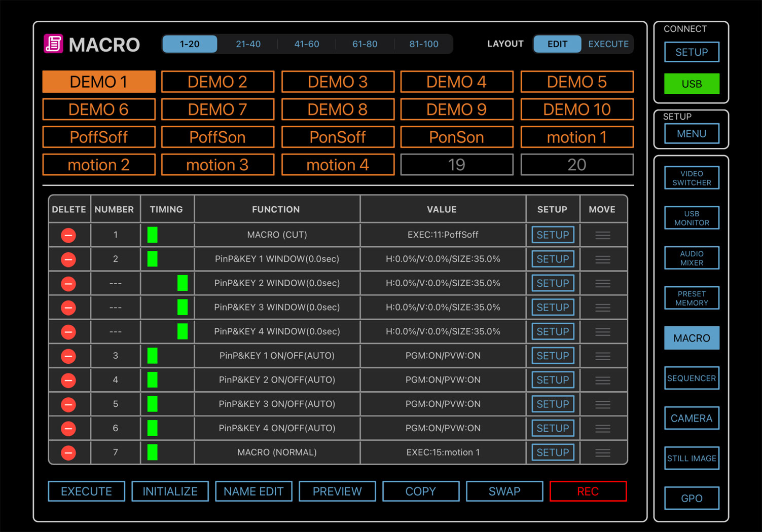762x532 pixels.
Task: Delete the PinP&KEY 2 WINDOW row
Action: (x=68, y=284)
